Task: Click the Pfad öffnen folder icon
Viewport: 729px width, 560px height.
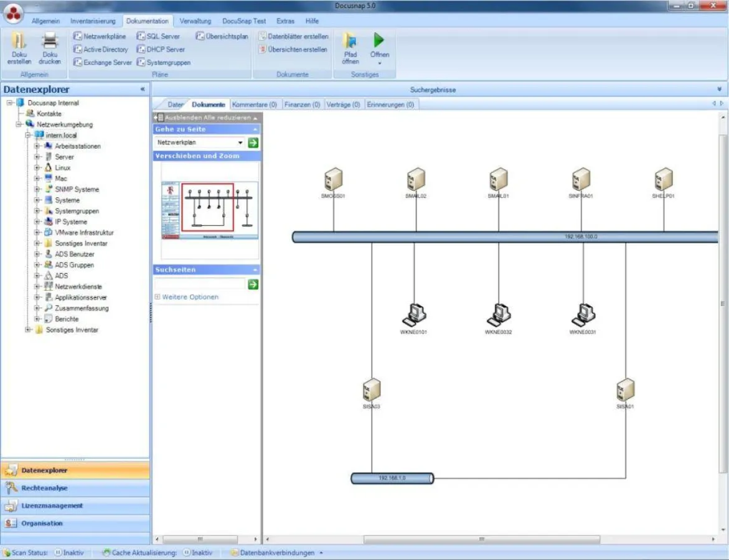Action: click(x=350, y=41)
